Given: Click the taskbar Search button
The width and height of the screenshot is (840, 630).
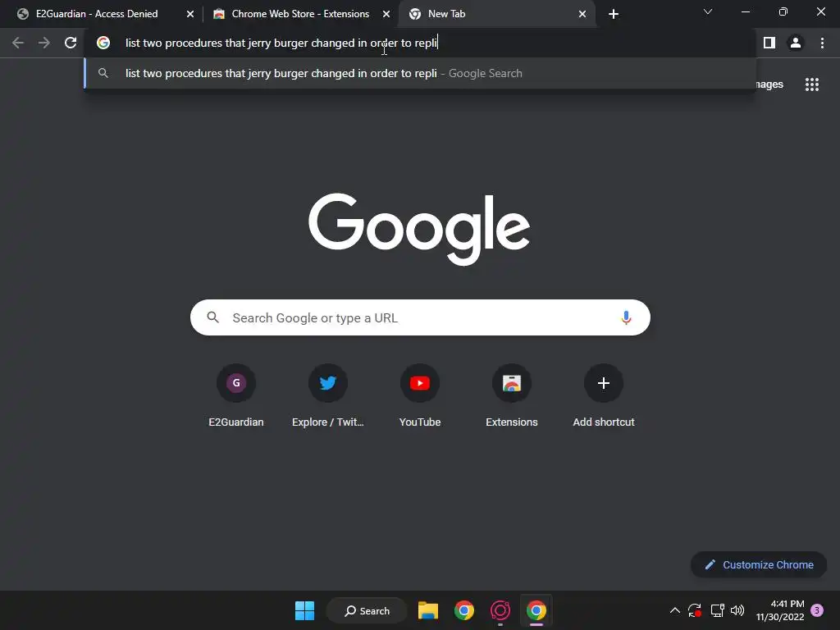Looking at the screenshot, I should 367,610.
